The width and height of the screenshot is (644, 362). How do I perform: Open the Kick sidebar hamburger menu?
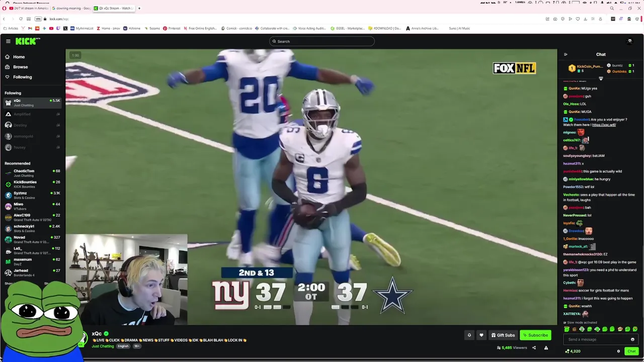8,41
